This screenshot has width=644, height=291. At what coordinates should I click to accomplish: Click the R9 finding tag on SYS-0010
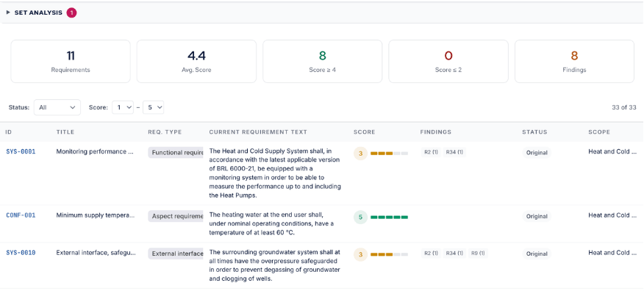pyautogui.click(x=478, y=254)
